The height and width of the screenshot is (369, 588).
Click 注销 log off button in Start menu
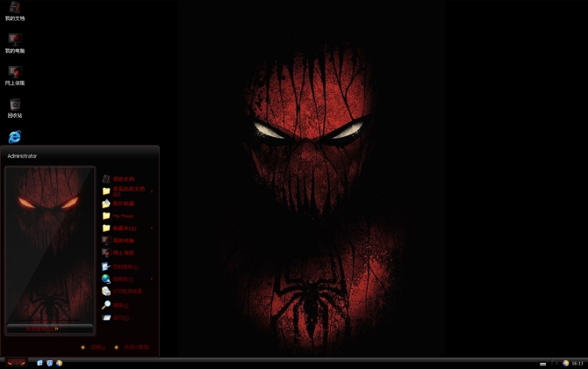point(94,347)
